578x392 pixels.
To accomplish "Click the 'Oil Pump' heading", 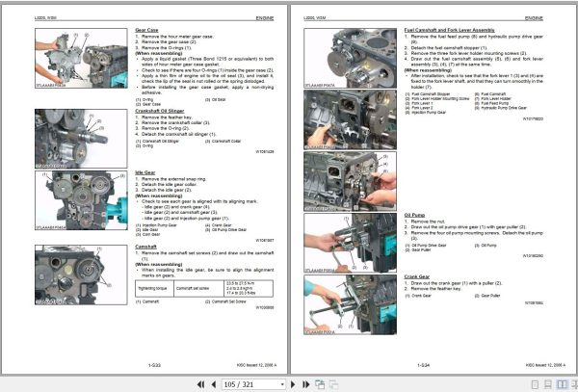I will click(x=414, y=215).
